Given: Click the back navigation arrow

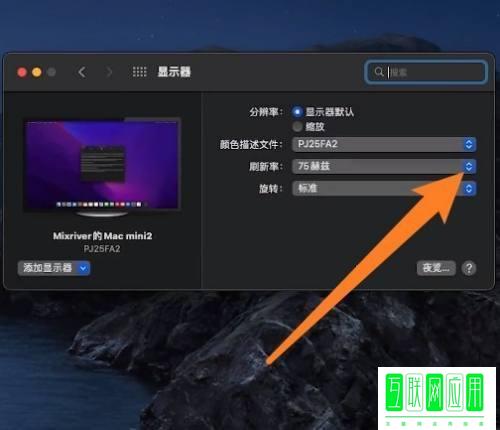Looking at the screenshot, I should click(82, 72).
